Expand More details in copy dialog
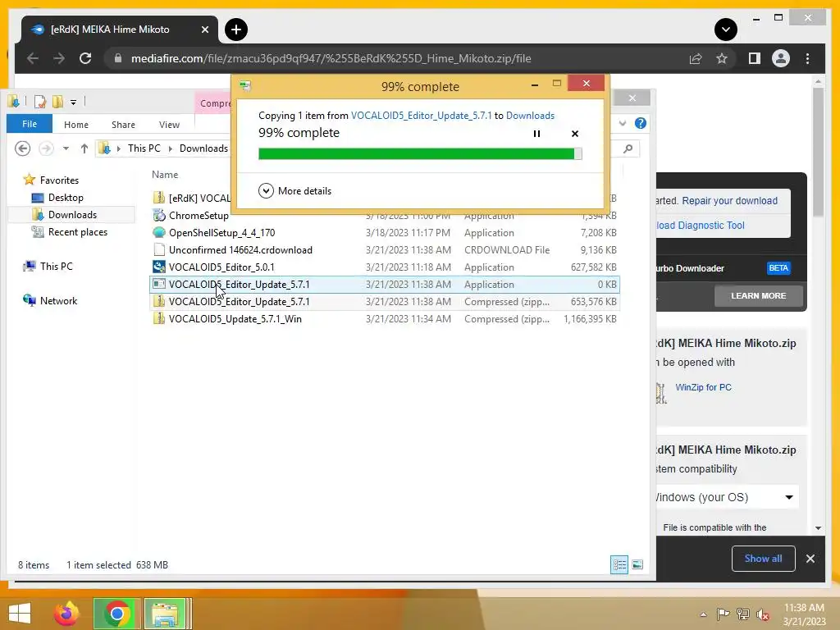Screen dimensions: 840x630 coord(294,190)
